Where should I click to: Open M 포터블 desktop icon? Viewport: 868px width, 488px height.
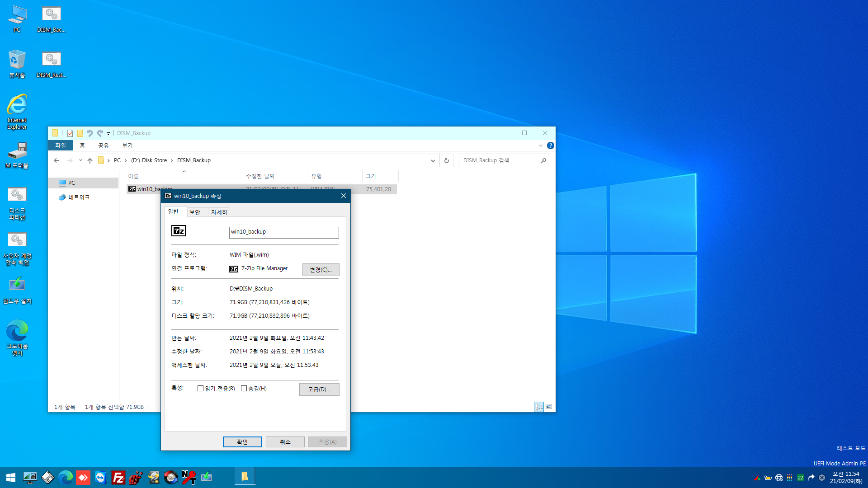coord(17,155)
